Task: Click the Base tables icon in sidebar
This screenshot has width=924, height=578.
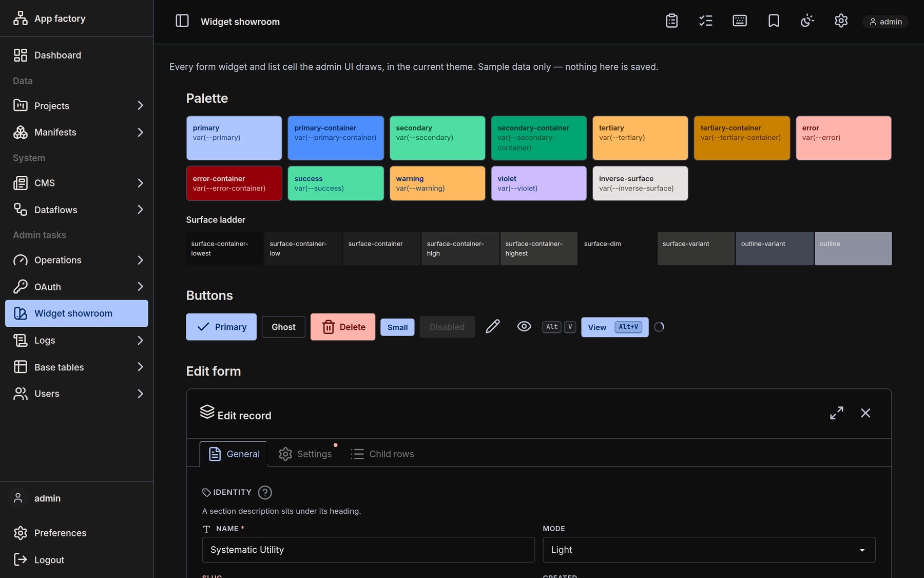Action: [21, 367]
